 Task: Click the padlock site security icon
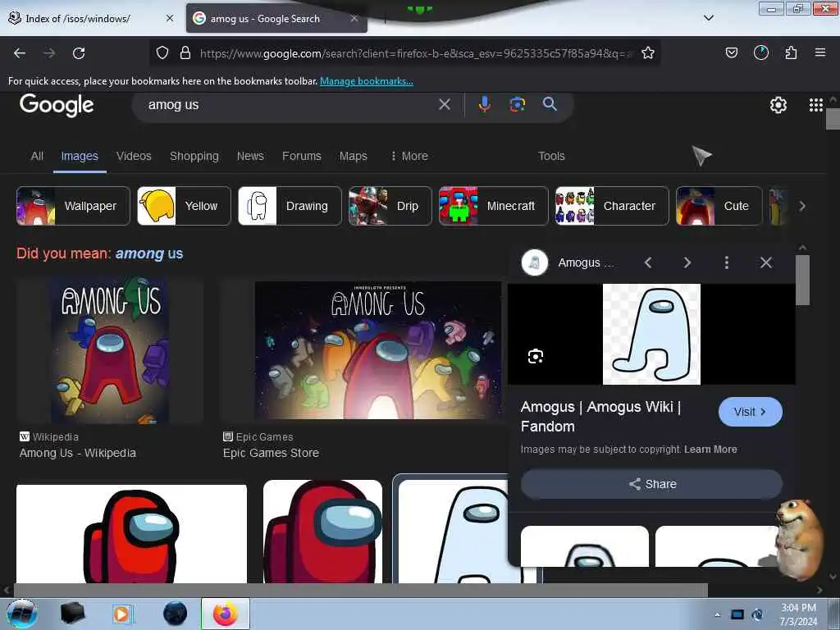coord(185,52)
